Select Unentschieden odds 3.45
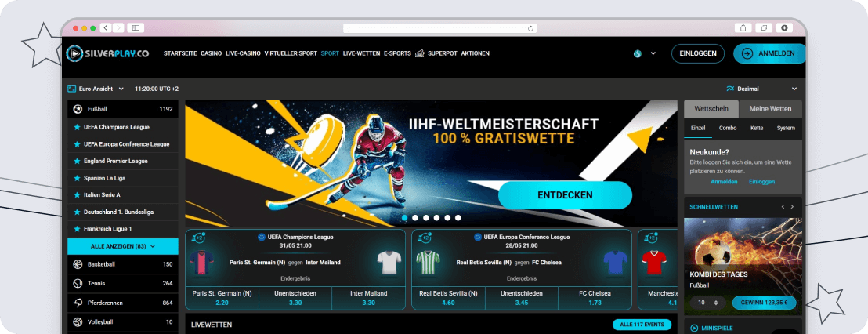 [522, 298]
